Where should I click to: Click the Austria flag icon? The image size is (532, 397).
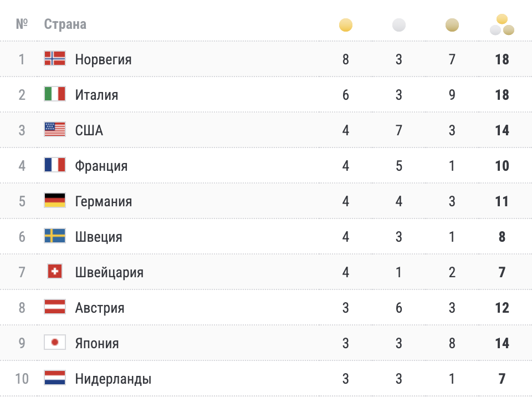[55, 307]
